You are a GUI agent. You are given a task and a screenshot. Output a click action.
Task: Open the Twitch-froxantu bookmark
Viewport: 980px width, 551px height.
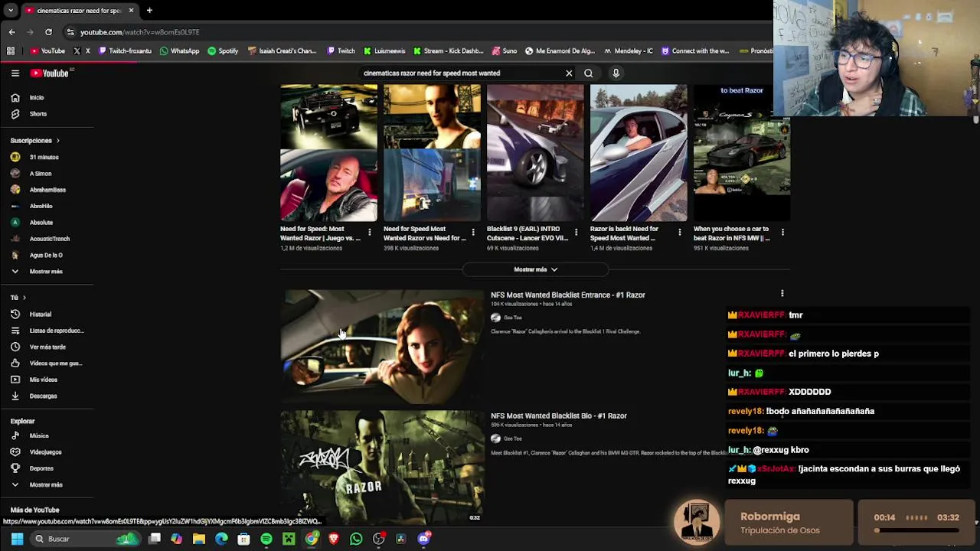pos(125,51)
